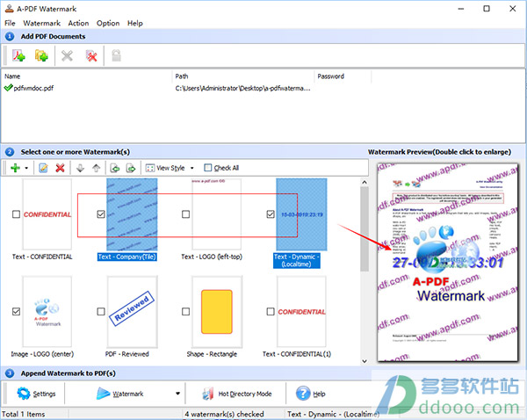Click the Help button label

click(319, 394)
